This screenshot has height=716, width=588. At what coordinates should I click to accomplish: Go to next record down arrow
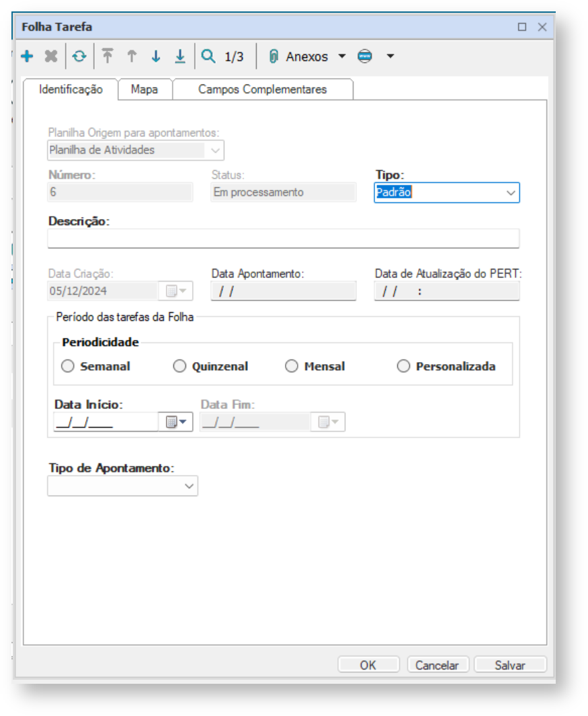pos(156,56)
